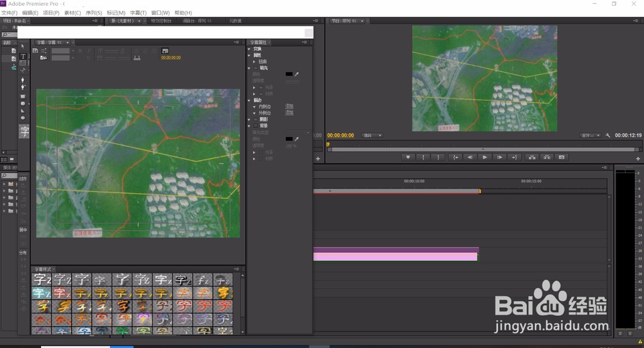The height and width of the screenshot is (348, 644).
Task: Click the Extract button
Action: point(547,157)
